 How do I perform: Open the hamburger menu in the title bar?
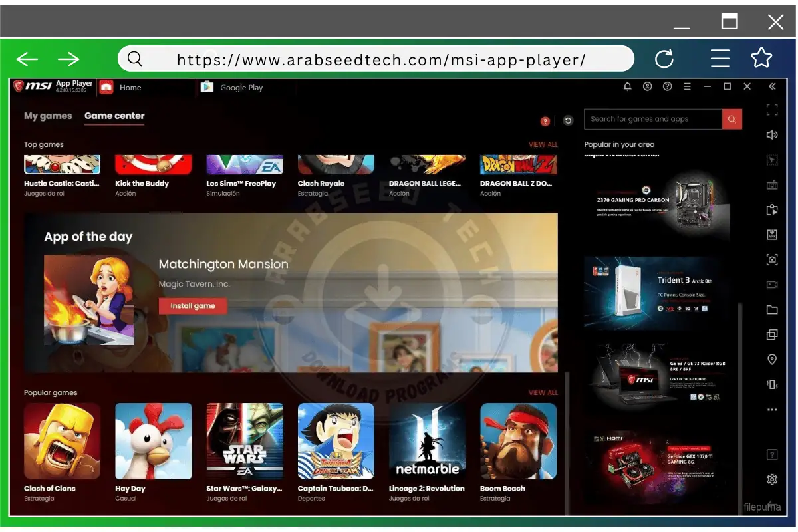[x=687, y=86]
